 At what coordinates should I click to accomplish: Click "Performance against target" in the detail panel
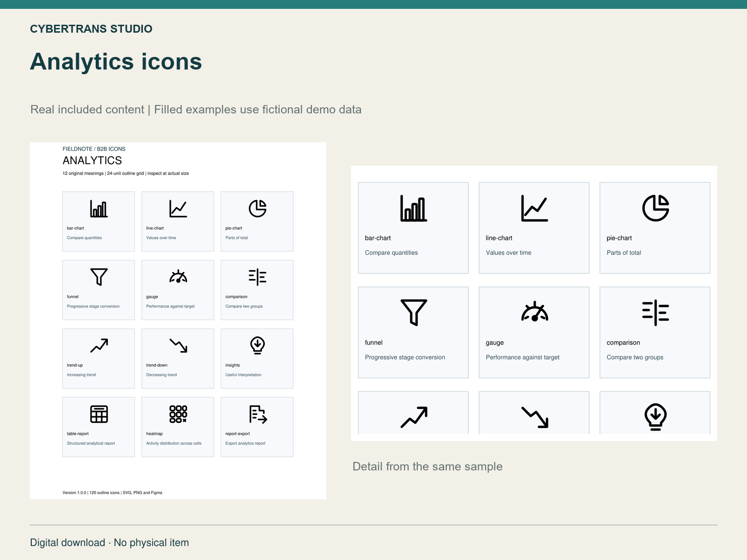[x=522, y=357]
